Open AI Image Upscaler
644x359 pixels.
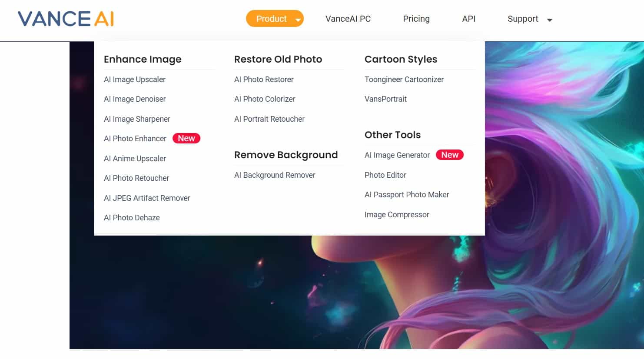coord(135,80)
